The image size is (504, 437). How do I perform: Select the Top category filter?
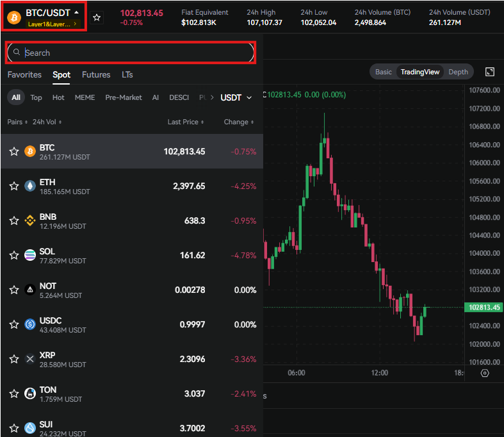(x=36, y=97)
